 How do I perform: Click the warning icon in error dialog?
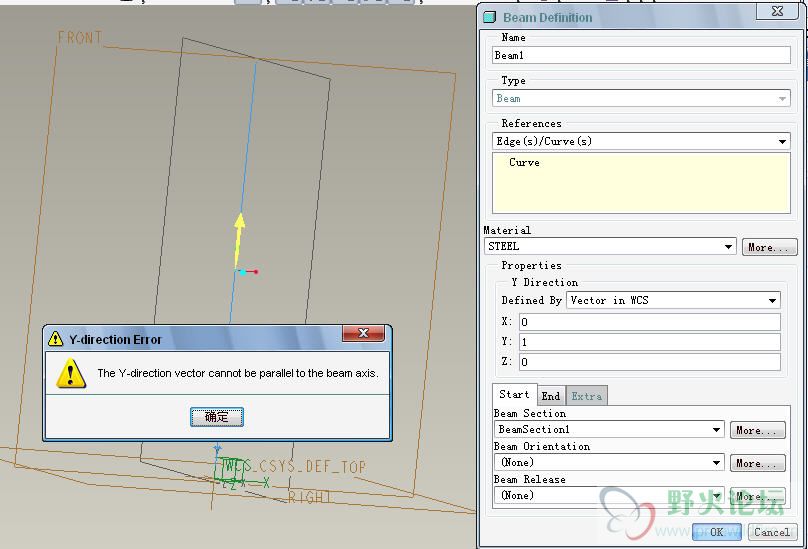pos(70,373)
